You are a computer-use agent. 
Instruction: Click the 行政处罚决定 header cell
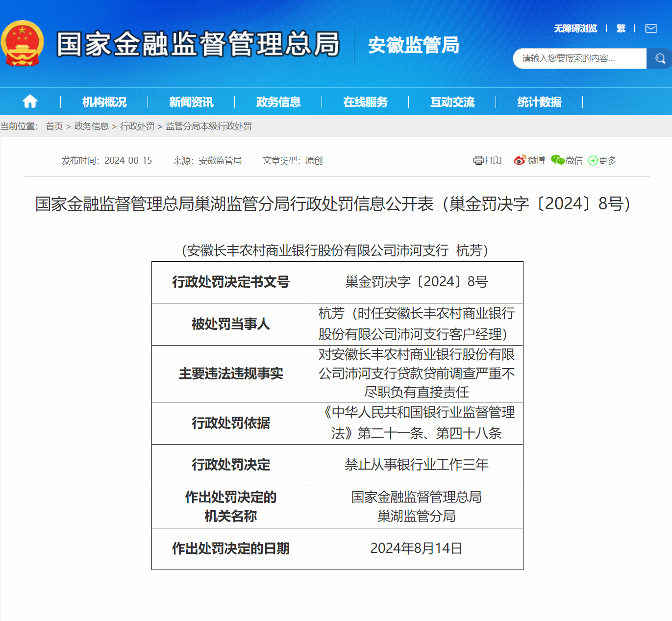click(x=231, y=465)
